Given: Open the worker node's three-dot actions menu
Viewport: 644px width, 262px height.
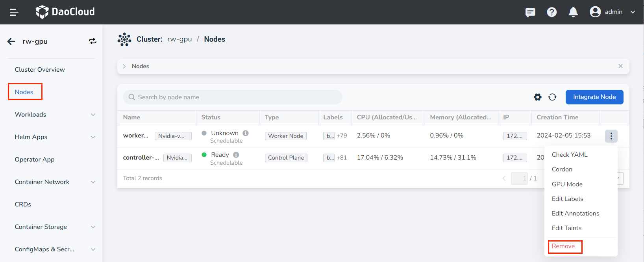Looking at the screenshot, I should click(611, 136).
